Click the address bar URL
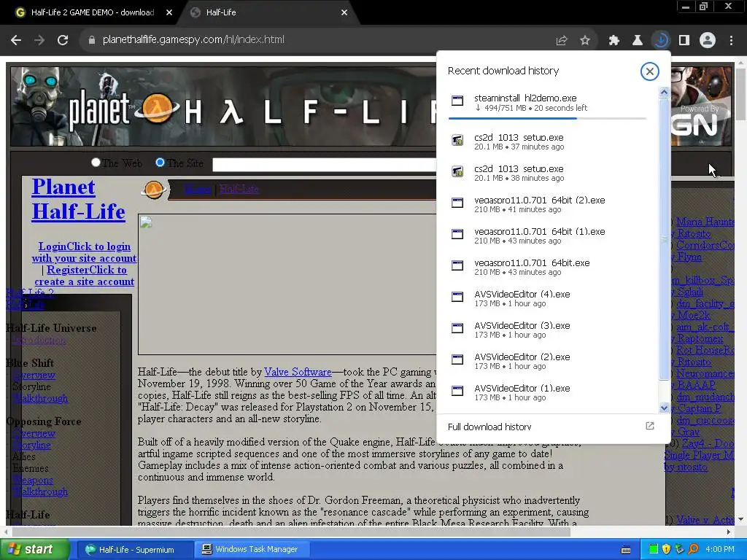 193,39
